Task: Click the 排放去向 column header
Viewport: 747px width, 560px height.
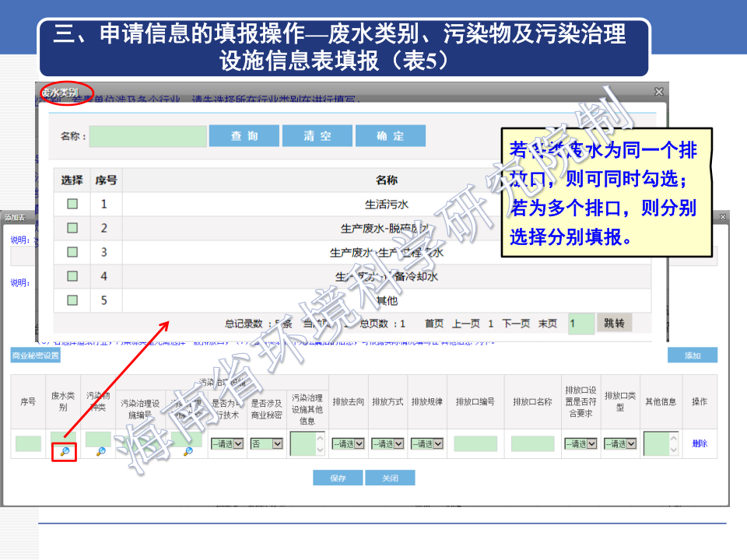Action: [x=349, y=402]
